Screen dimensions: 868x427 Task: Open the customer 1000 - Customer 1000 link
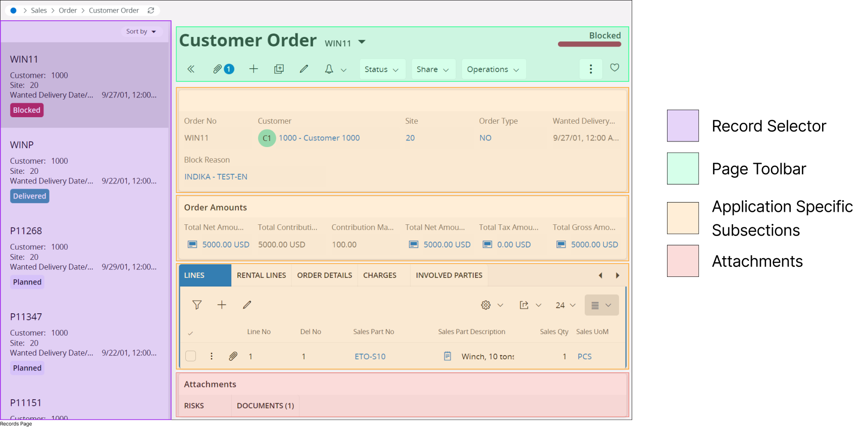319,138
